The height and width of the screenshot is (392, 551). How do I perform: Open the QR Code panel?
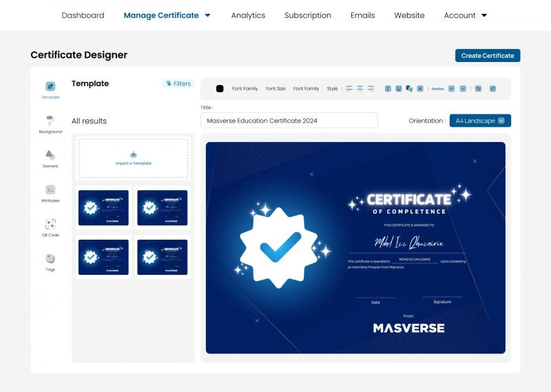[50, 225]
